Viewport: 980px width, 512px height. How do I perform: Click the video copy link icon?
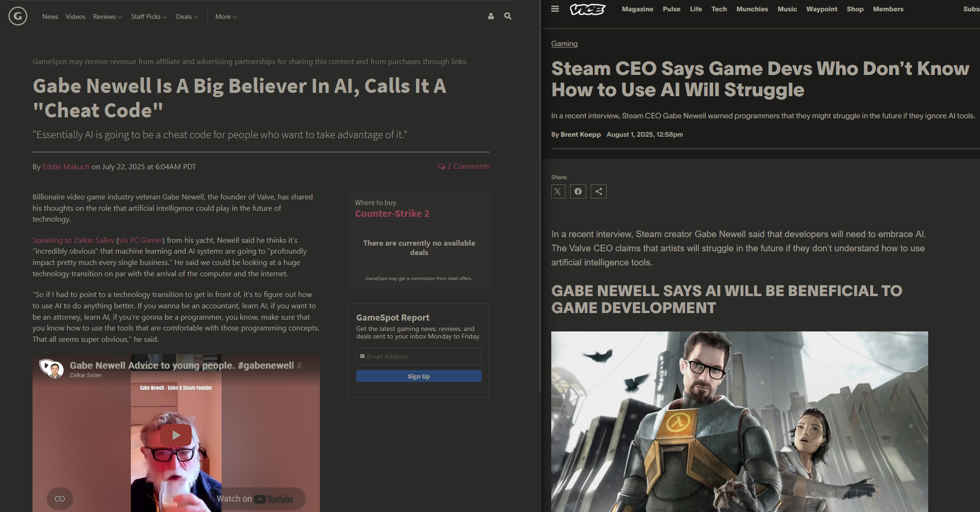tap(60, 498)
